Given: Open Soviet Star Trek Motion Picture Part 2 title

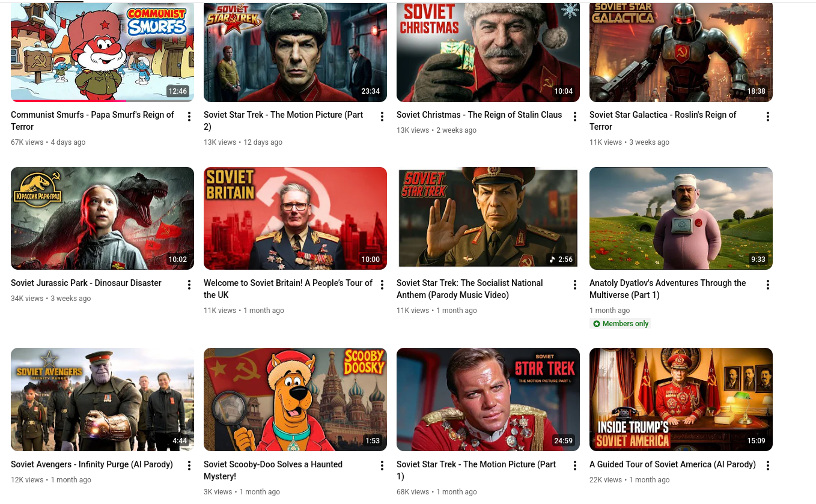Looking at the screenshot, I should click(284, 121).
